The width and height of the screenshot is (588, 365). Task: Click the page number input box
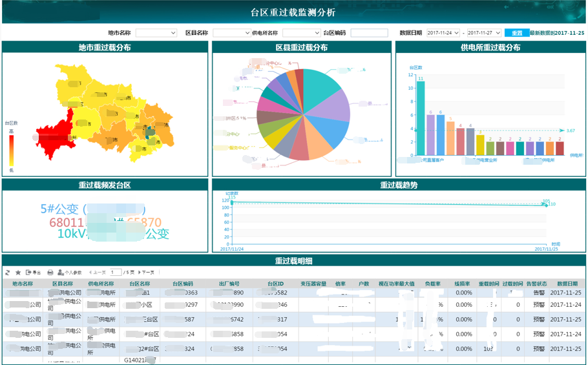[x=116, y=273]
